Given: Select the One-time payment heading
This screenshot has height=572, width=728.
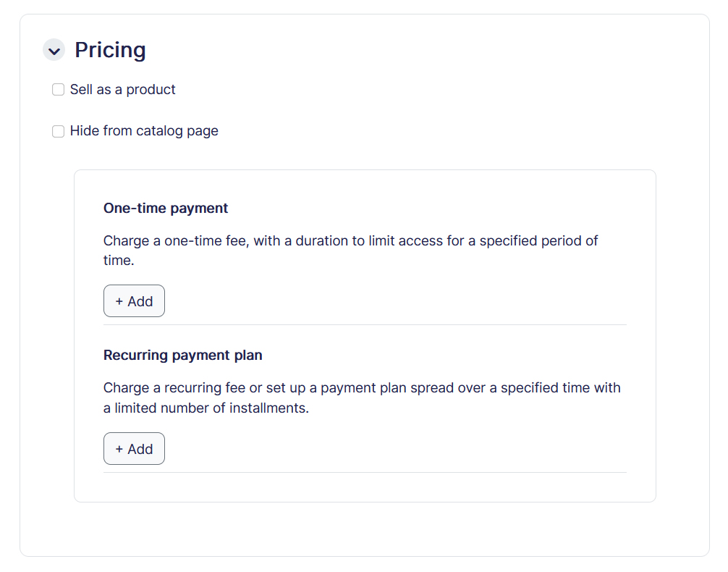Looking at the screenshot, I should pyautogui.click(x=166, y=208).
